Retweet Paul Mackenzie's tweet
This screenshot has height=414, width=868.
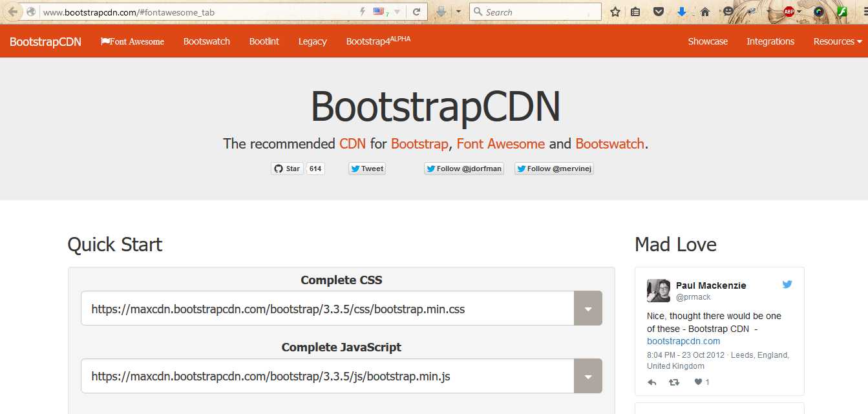tap(674, 382)
